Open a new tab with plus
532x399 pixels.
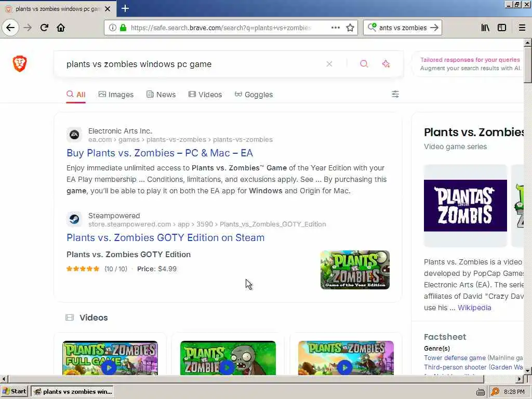125,8
